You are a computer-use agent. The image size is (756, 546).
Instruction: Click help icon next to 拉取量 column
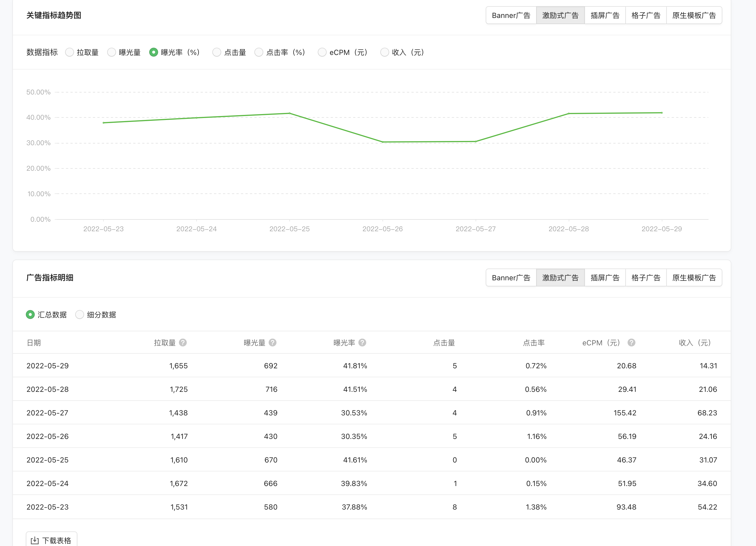(183, 343)
